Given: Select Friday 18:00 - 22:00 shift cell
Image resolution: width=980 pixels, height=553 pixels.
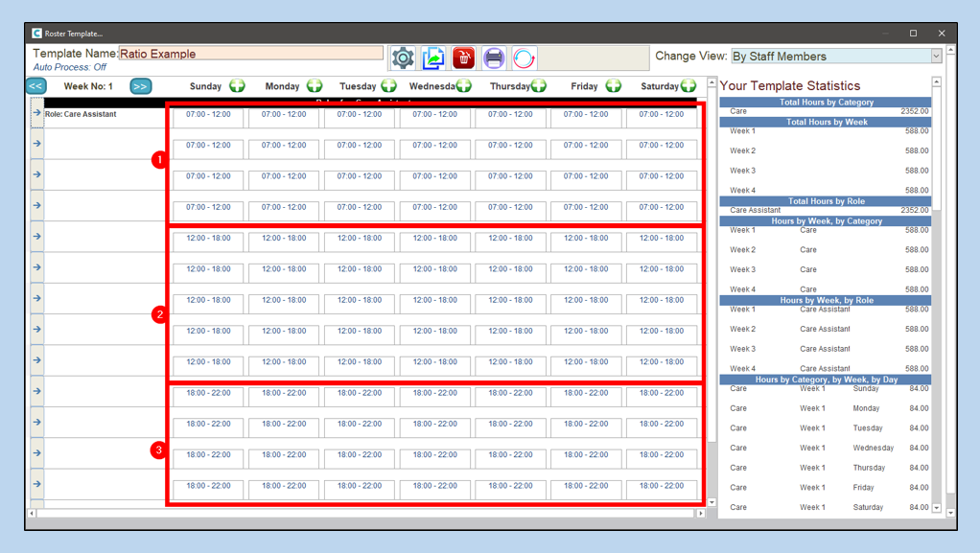Looking at the screenshot, I should pyautogui.click(x=586, y=393).
